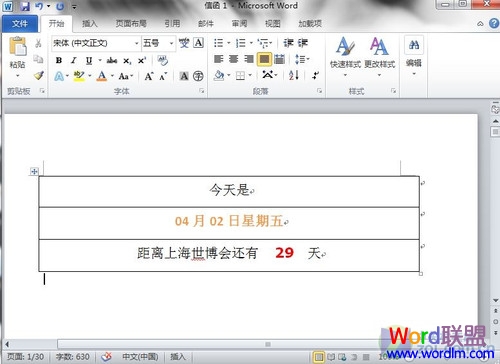
Task: Toggle Justify alignment
Action: tap(264, 59)
